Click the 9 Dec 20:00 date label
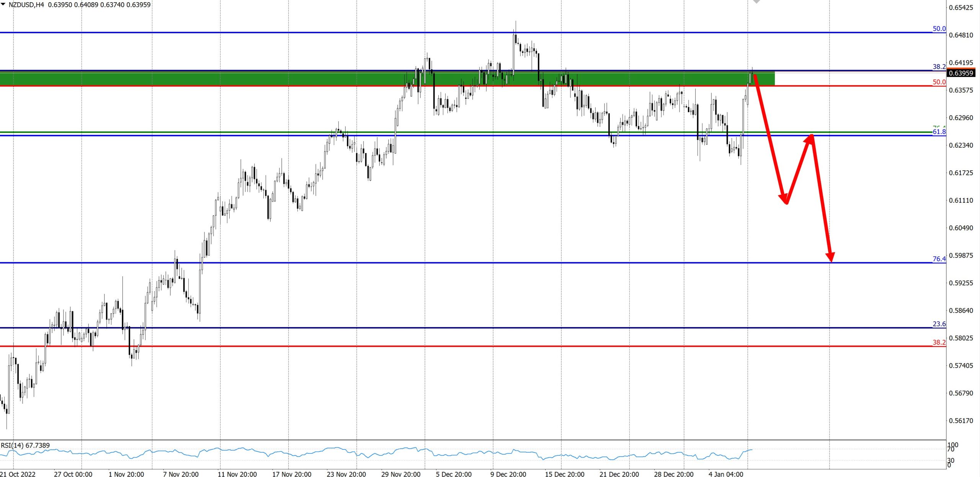The image size is (980, 477). [508, 474]
